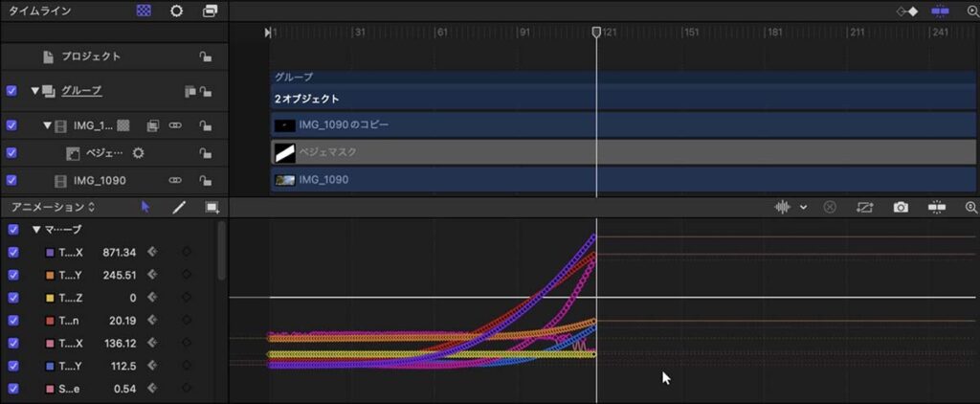Click the curve snapshot camera icon
This screenshot has width=980, height=404.
901,207
